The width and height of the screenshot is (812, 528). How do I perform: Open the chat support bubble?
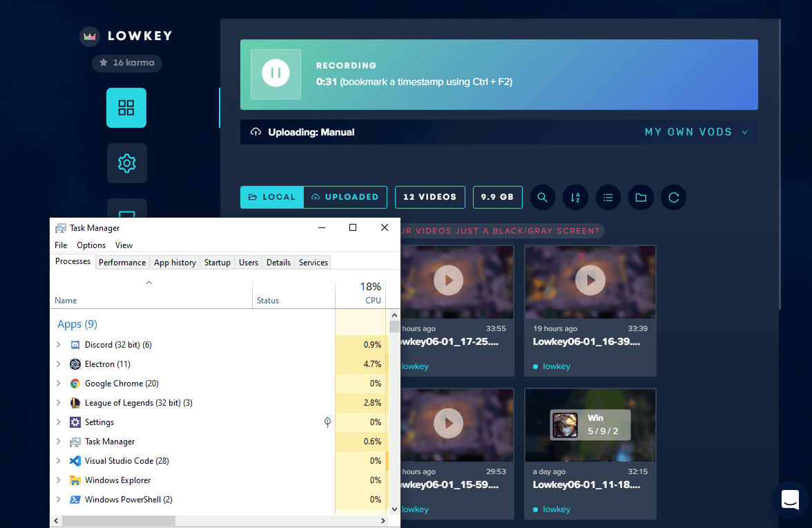790,500
